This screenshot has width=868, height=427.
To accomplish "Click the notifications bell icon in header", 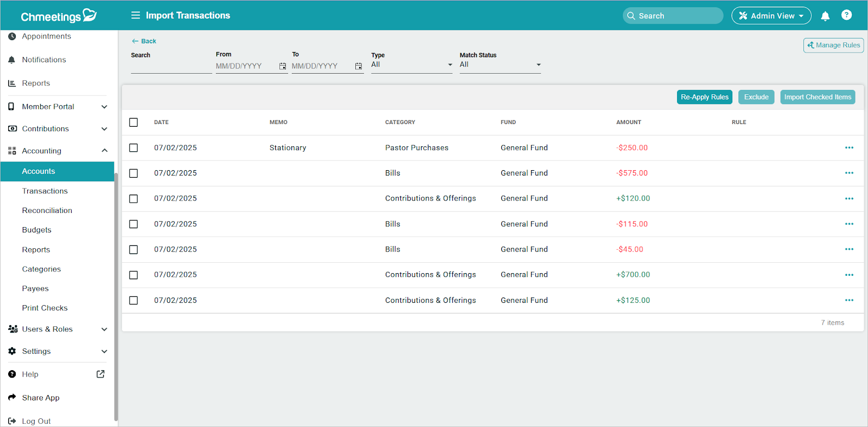I will [x=825, y=16].
